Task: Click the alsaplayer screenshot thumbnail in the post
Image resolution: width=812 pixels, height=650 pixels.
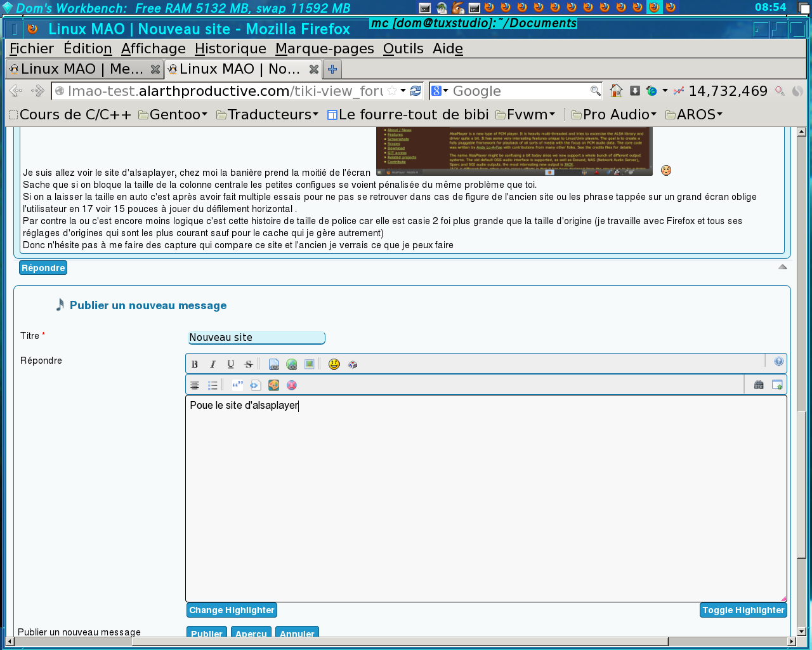Action: [514, 151]
